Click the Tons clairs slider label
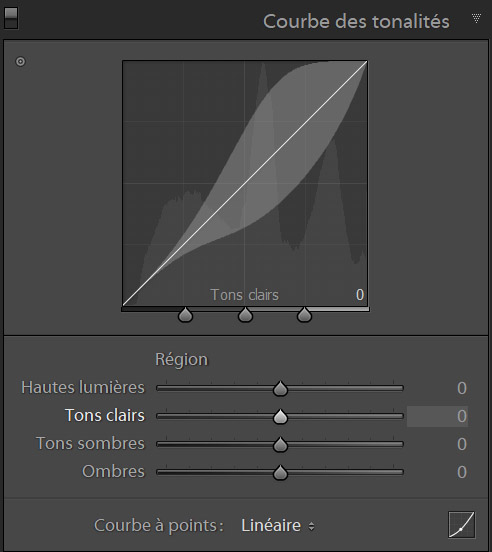Screen dimensions: 492x552 pyautogui.click(x=105, y=415)
